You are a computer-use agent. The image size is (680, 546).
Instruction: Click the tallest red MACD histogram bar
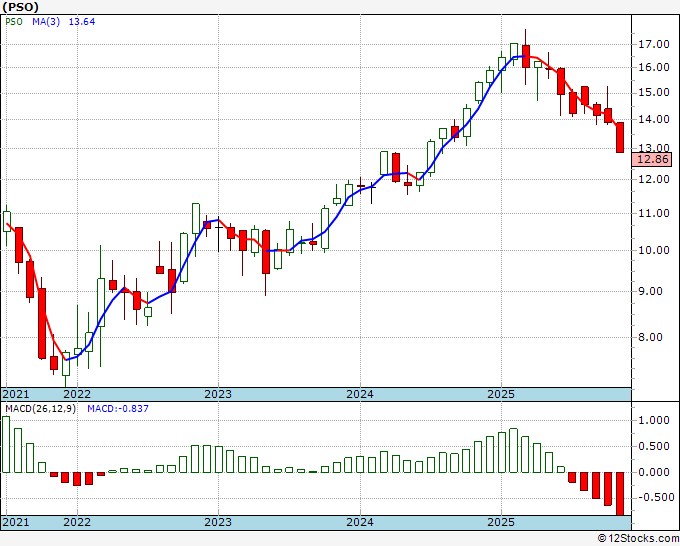click(x=620, y=494)
